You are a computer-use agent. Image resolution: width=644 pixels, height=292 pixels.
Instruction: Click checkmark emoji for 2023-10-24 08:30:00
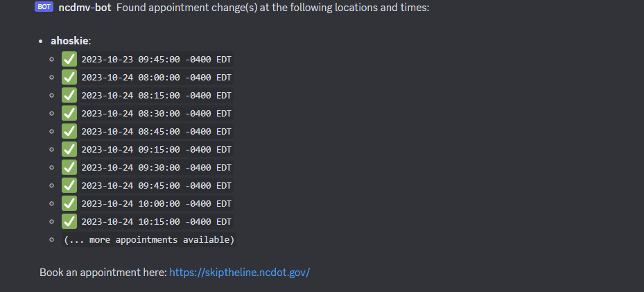(69, 113)
